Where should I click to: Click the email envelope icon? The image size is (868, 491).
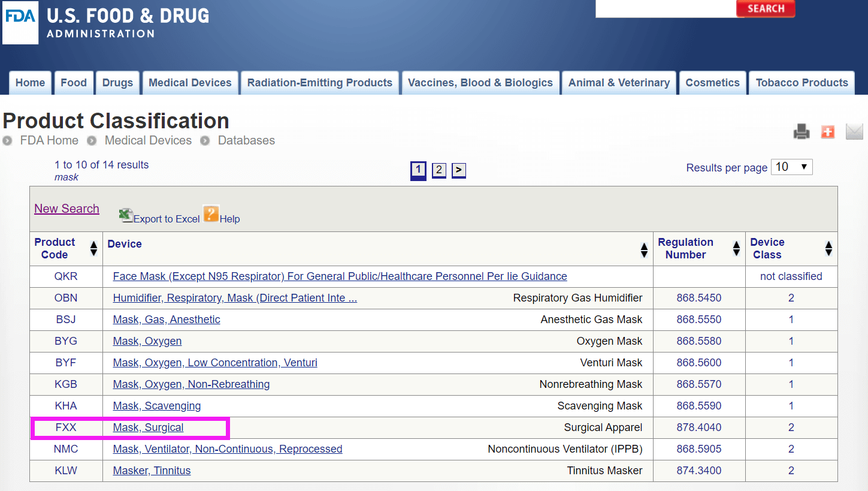click(x=854, y=132)
